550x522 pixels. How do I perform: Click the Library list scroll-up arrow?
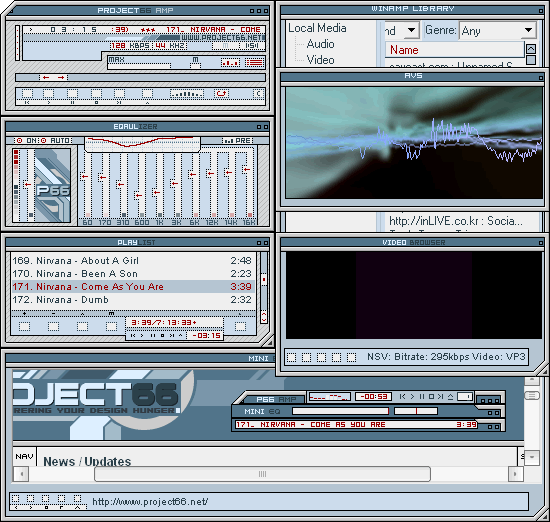531,49
